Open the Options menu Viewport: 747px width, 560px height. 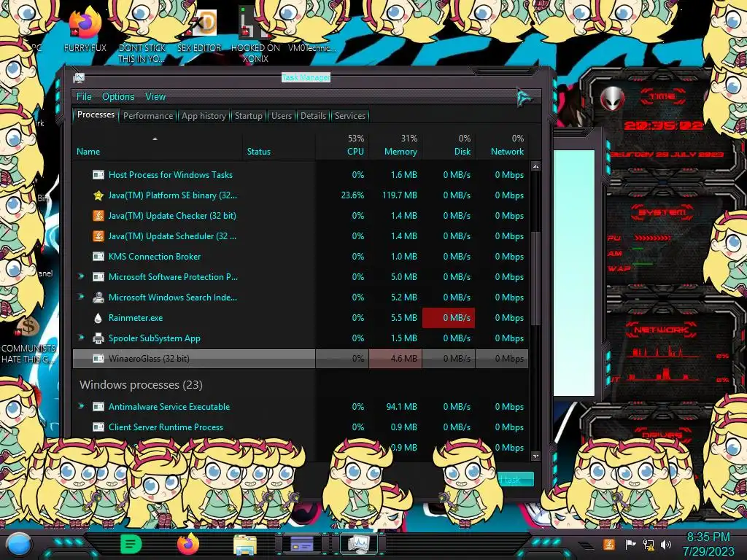tap(117, 97)
